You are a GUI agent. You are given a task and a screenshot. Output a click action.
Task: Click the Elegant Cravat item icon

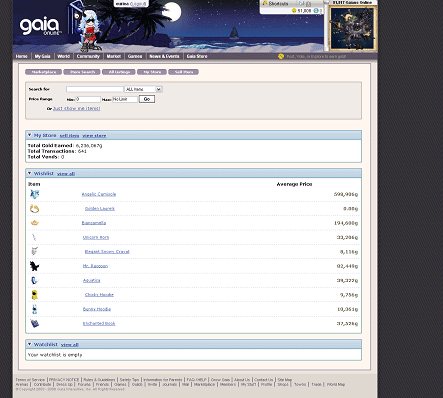(x=34, y=251)
